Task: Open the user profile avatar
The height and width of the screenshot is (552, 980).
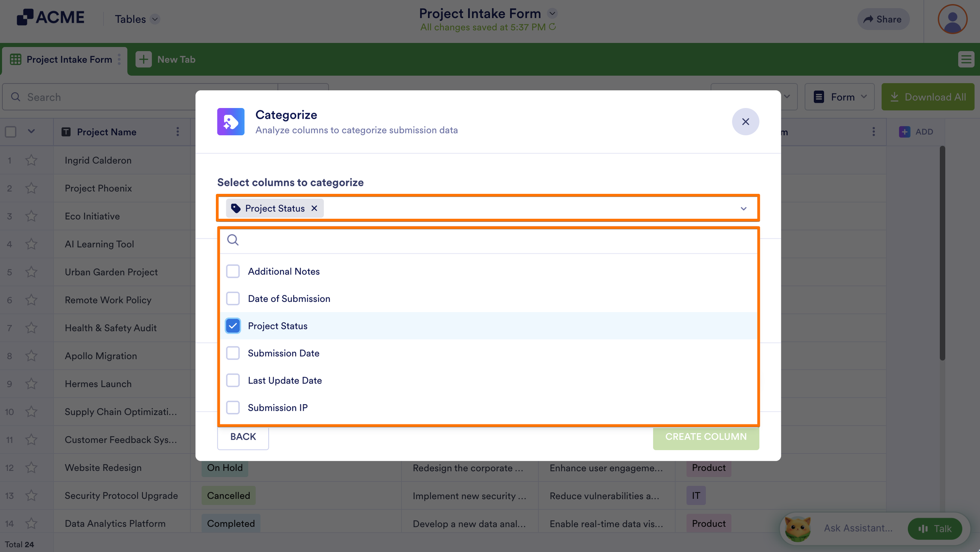Action: click(952, 19)
